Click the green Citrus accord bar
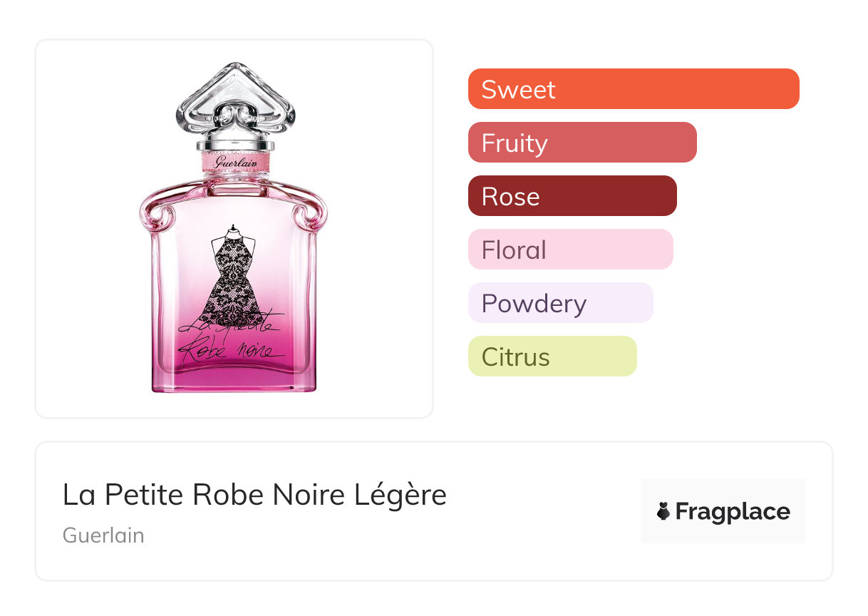 [x=552, y=356]
